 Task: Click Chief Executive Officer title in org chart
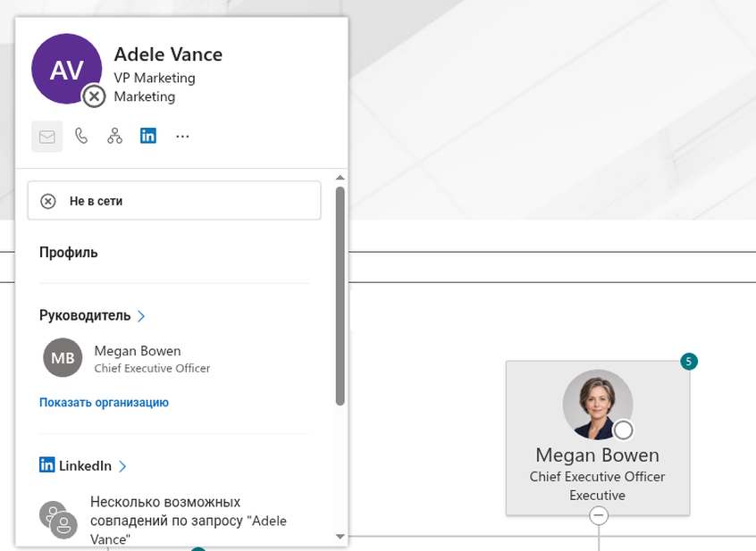point(597,477)
